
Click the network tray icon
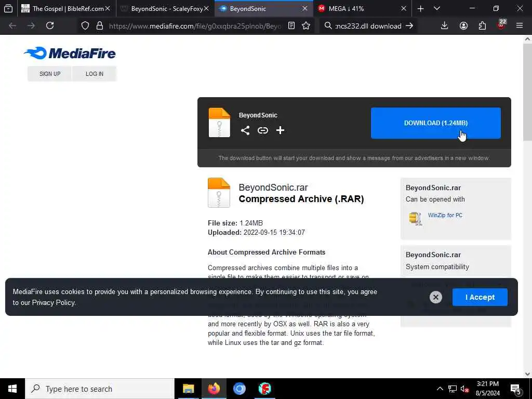click(453, 389)
